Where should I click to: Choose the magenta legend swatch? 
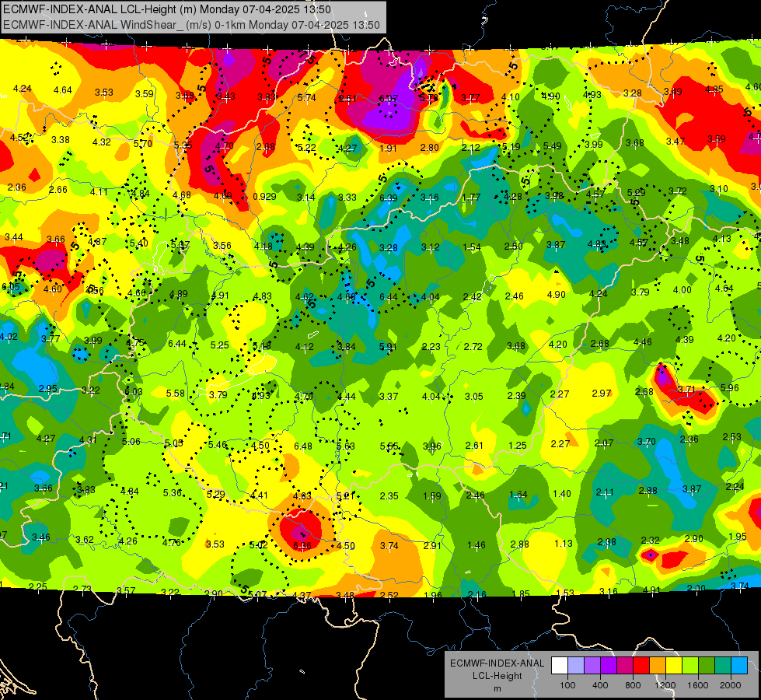click(625, 665)
